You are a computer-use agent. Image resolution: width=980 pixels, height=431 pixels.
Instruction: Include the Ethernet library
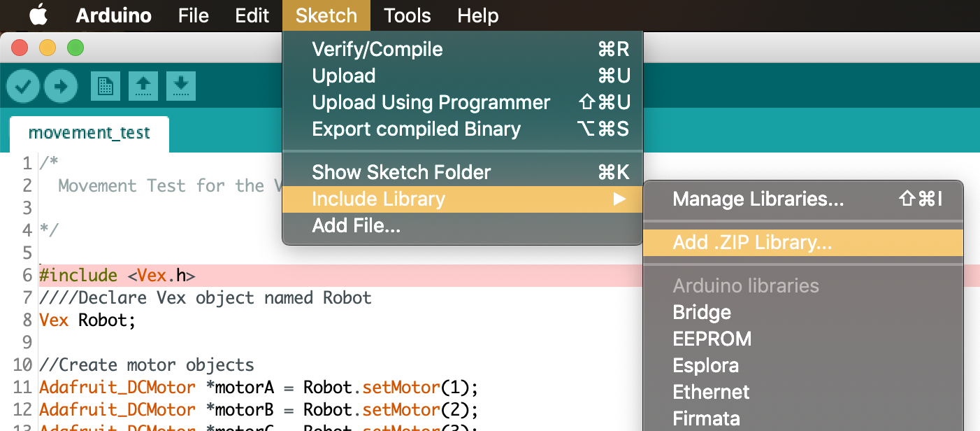coord(803,393)
